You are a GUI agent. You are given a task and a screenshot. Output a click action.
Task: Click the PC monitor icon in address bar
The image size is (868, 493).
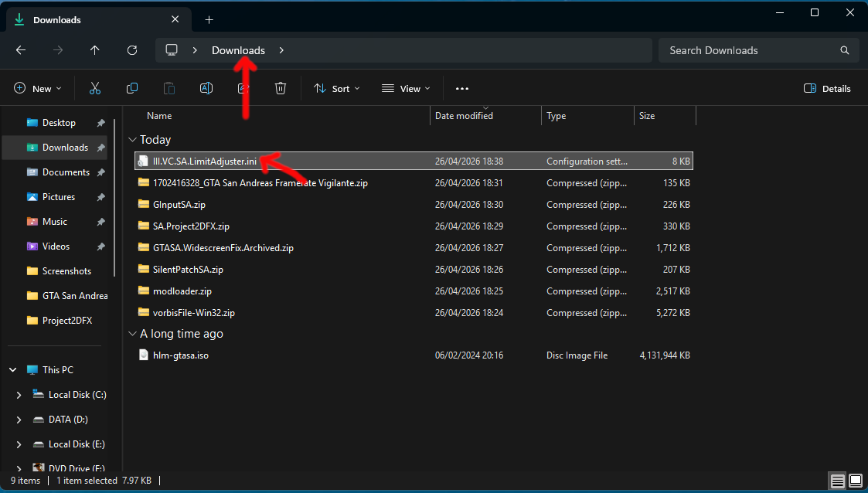tap(172, 49)
